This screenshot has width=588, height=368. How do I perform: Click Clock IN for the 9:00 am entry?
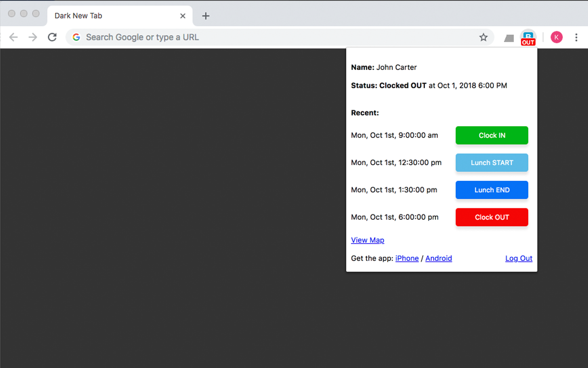coord(492,135)
